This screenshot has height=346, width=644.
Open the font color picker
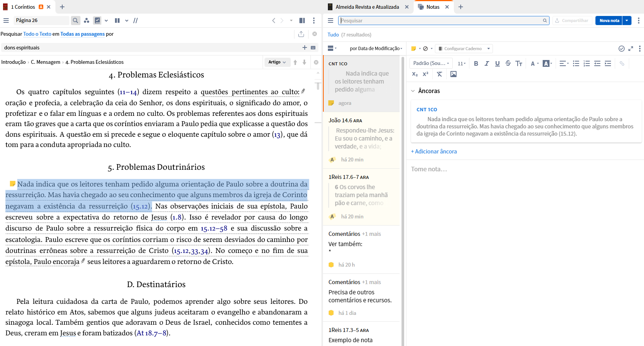[534, 63]
